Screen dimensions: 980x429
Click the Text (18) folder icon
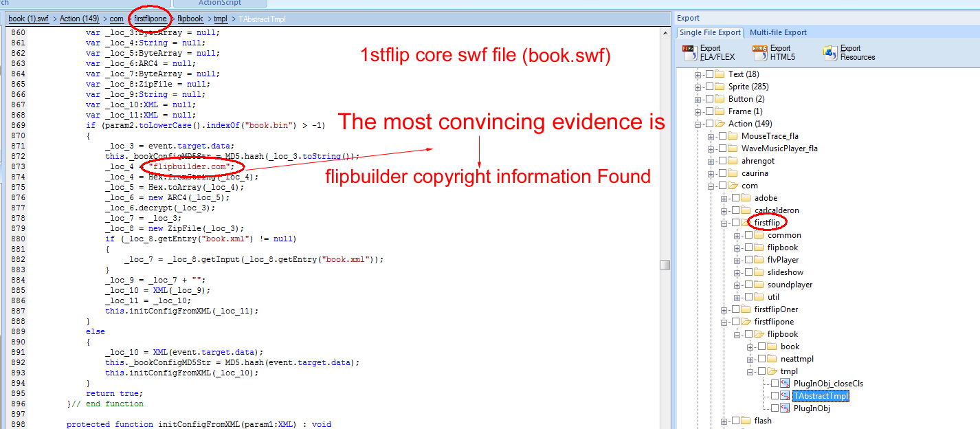coord(720,74)
